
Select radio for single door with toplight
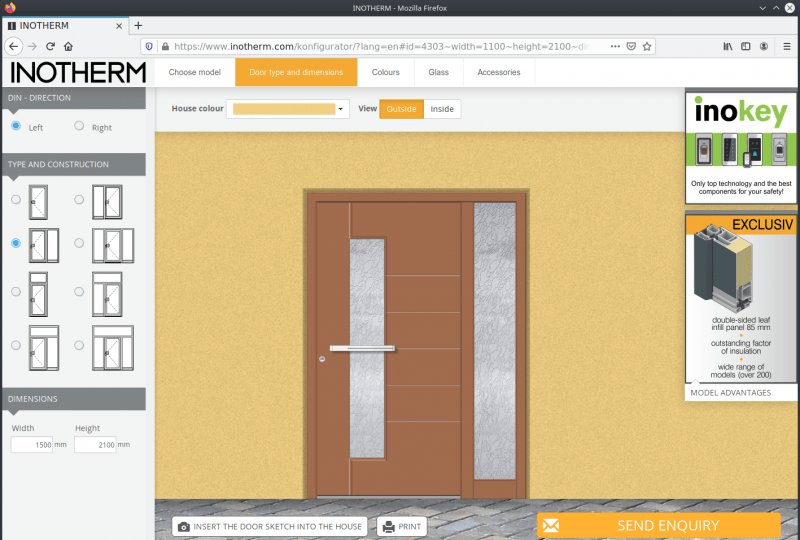tap(16, 291)
